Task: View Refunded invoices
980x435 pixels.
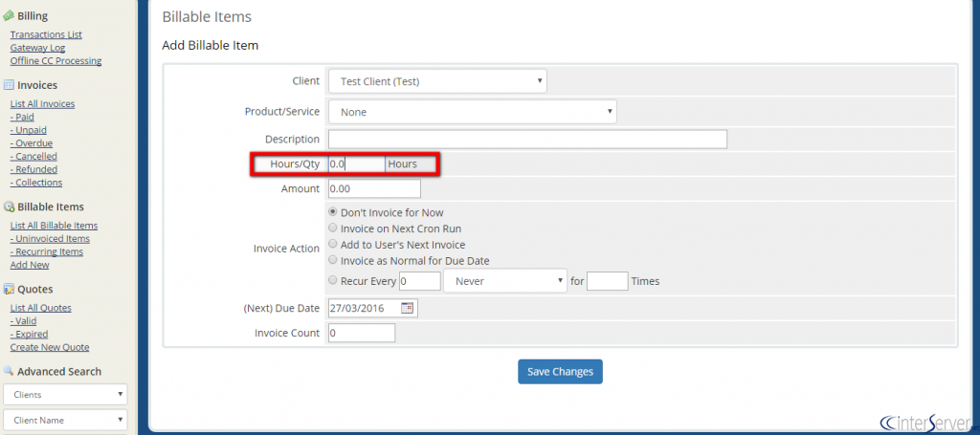Action: [x=33, y=169]
